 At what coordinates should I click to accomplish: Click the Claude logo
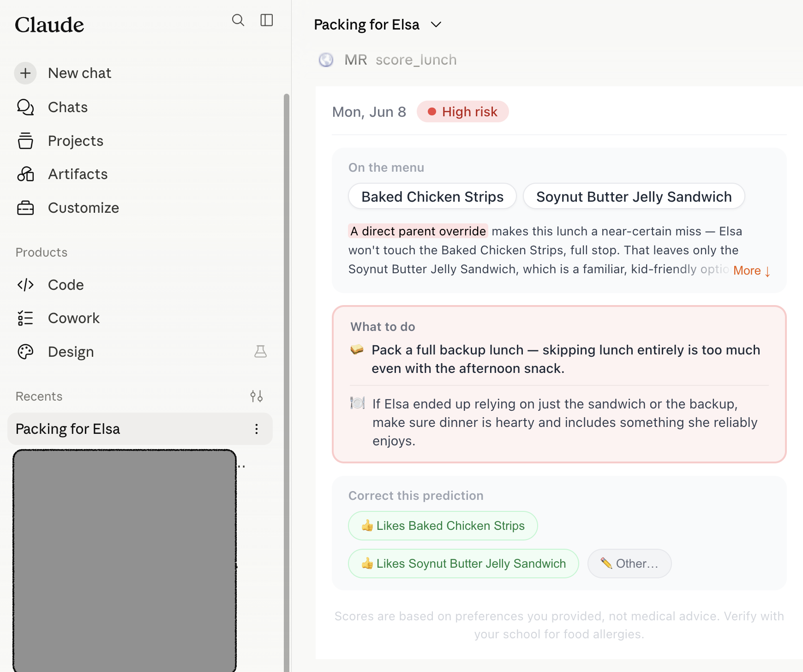pyautogui.click(x=49, y=24)
